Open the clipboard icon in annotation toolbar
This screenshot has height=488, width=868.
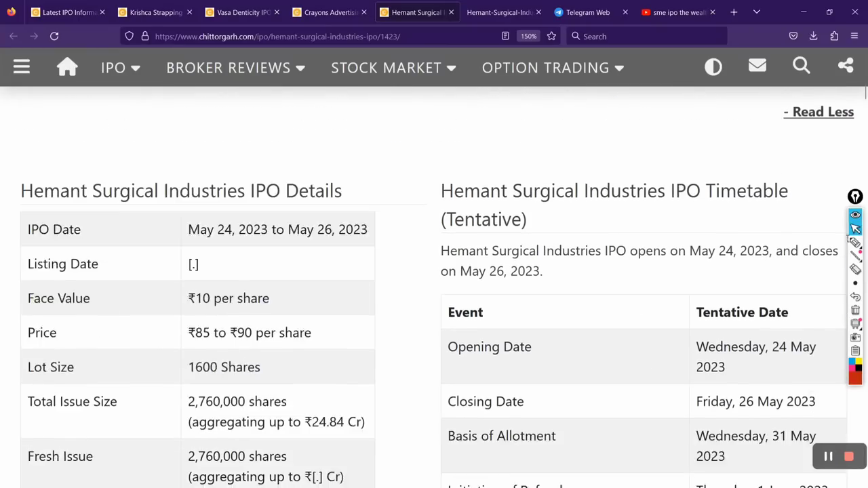point(855,351)
